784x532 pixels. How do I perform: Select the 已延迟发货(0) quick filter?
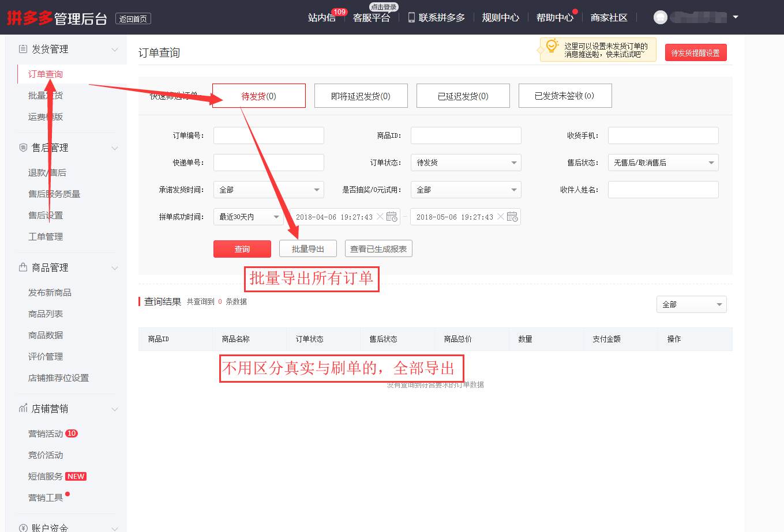[463, 96]
